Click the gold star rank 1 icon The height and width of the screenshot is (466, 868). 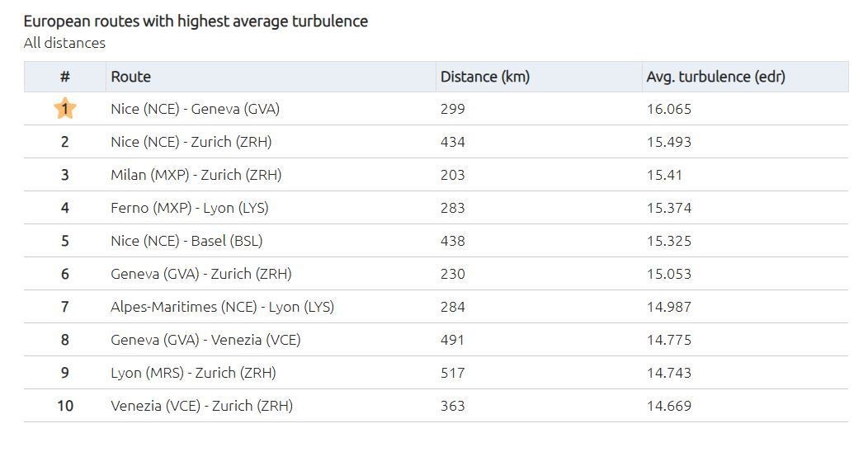pyautogui.click(x=64, y=109)
